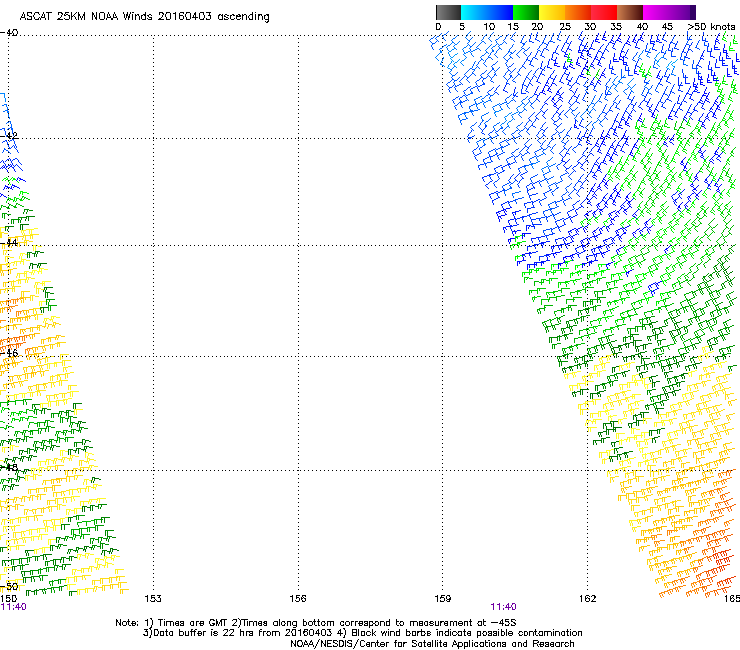Click the 11:40 time label between 159 and 162

point(504,607)
